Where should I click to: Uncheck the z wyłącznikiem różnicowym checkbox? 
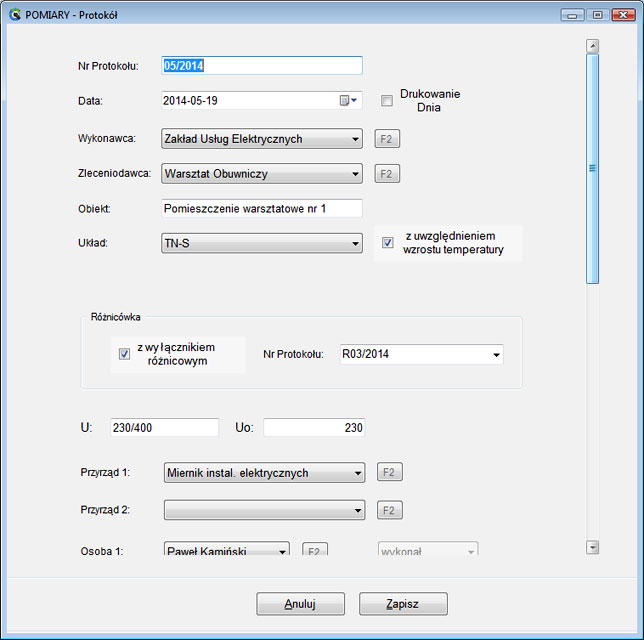[x=124, y=354]
